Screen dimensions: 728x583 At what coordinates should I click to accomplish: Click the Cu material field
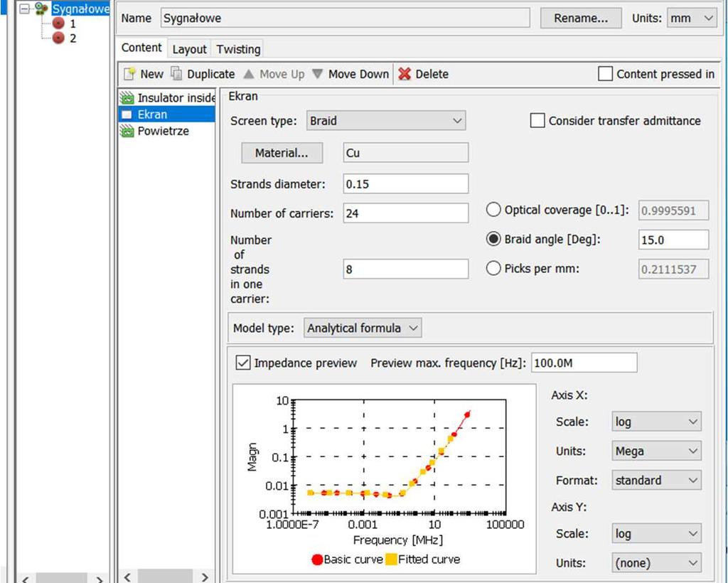(406, 153)
